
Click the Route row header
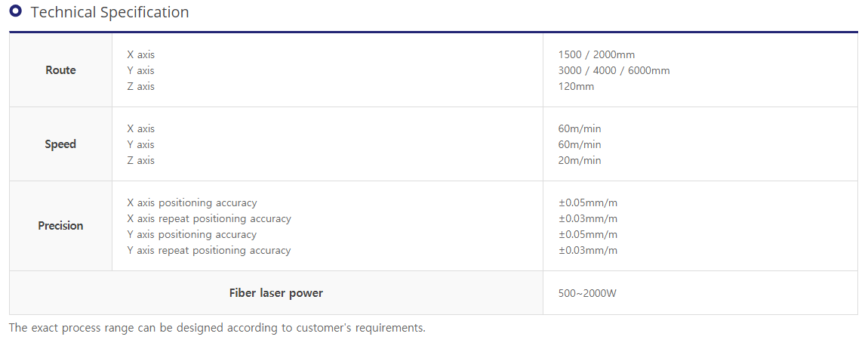coord(61,70)
